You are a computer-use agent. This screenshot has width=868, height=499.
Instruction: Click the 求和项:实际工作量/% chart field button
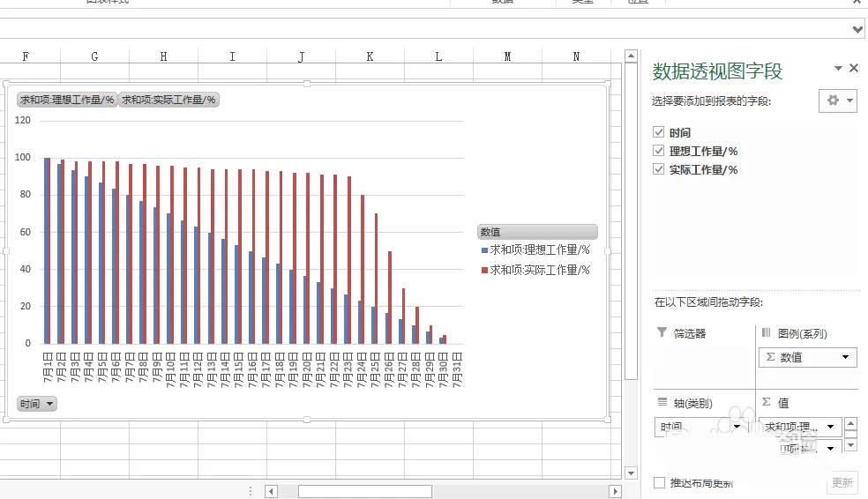[x=168, y=100]
